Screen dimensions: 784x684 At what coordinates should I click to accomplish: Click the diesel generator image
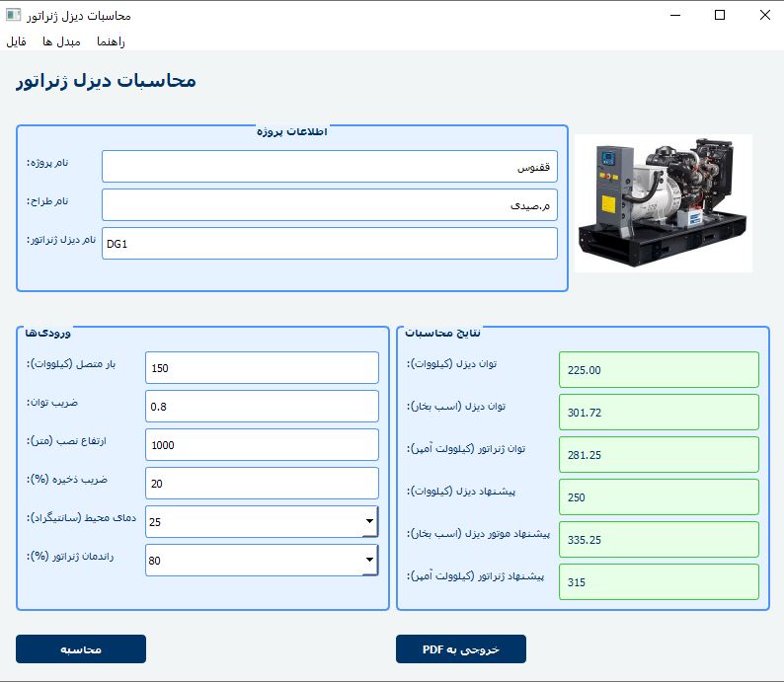coord(663,202)
